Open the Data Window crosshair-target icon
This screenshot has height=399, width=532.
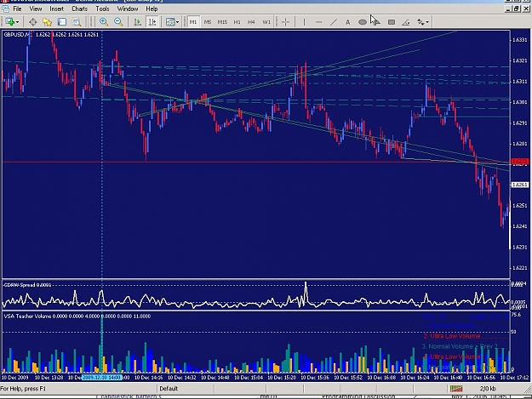click(32, 22)
